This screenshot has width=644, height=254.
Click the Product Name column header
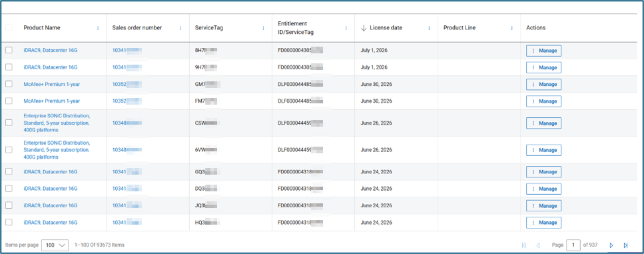pos(42,27)
